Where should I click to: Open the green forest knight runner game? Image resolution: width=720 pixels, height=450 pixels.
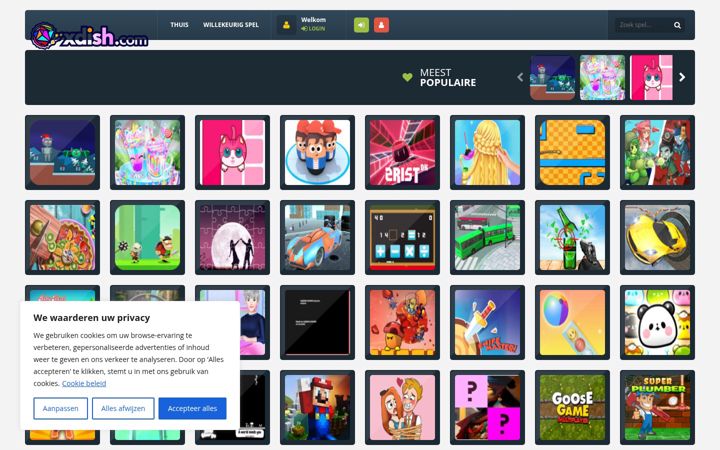click(147, 237)
